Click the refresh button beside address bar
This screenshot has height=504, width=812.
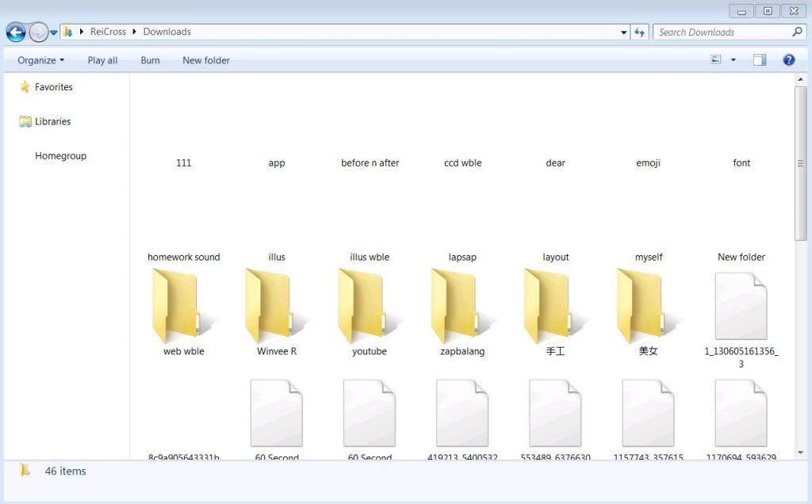tap(640, 32)
